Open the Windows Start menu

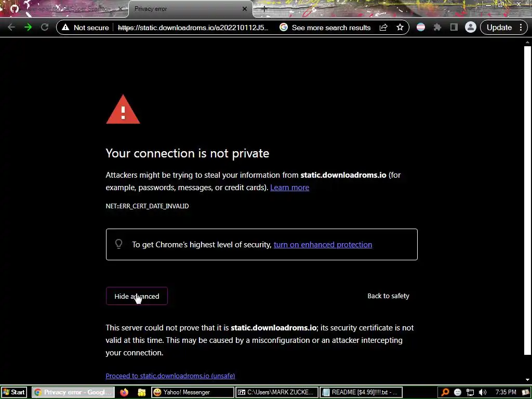click(x=14, y=392)
